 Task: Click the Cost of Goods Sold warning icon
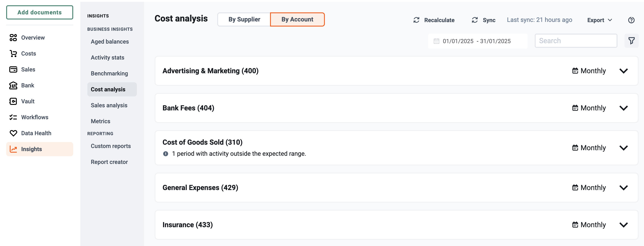[165, 154]
